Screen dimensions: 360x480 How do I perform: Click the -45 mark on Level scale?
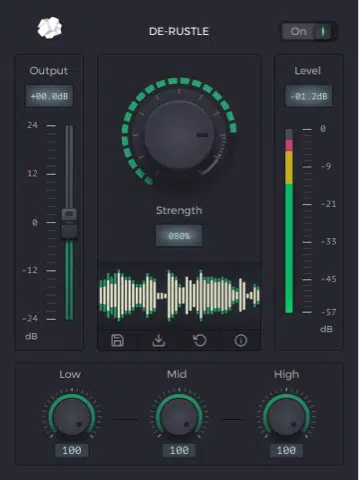coord(329,279)
